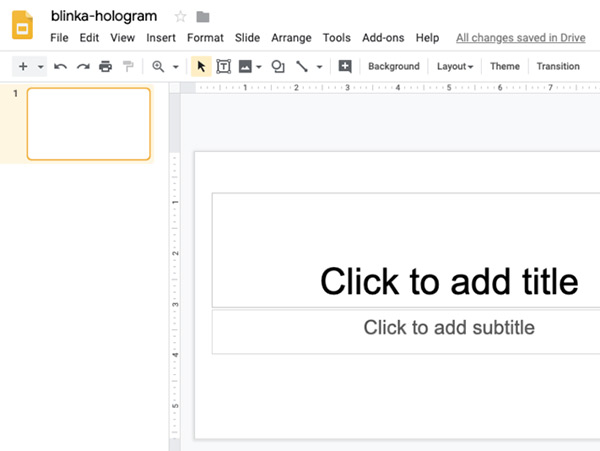Star the blinka-hologram presentation
Screen dimensions: 600x451
click(x=180, y=17)
